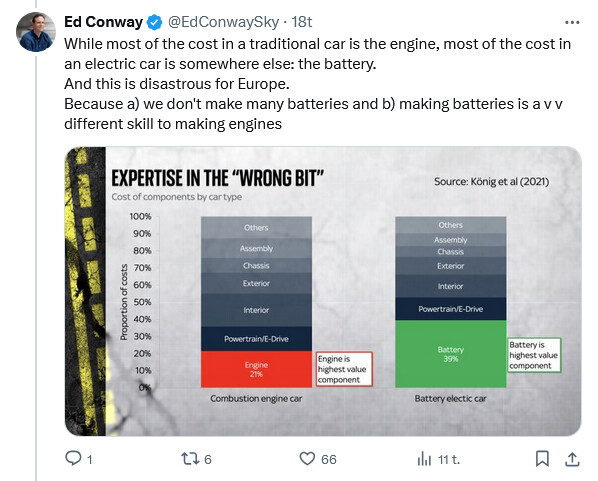Open the three-dot more options menu
The width and height of the screenshot is (598, 481).
[x=572, y=23]
